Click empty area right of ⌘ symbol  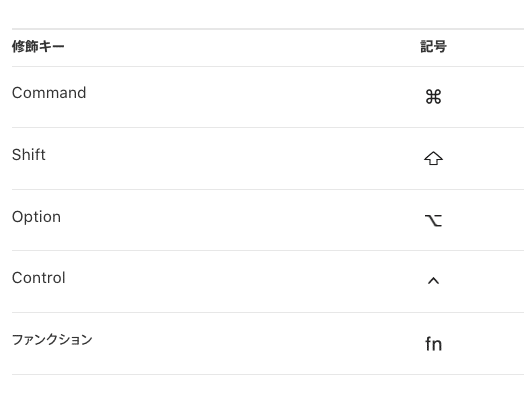[x=485, y=97]
